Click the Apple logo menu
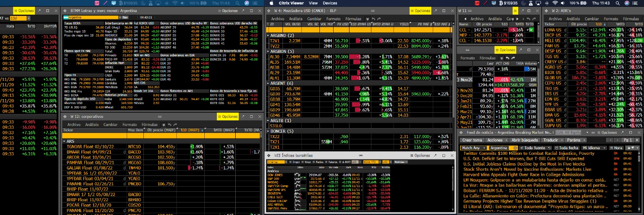This screenshot has width=644, height=215. (270, 3)
